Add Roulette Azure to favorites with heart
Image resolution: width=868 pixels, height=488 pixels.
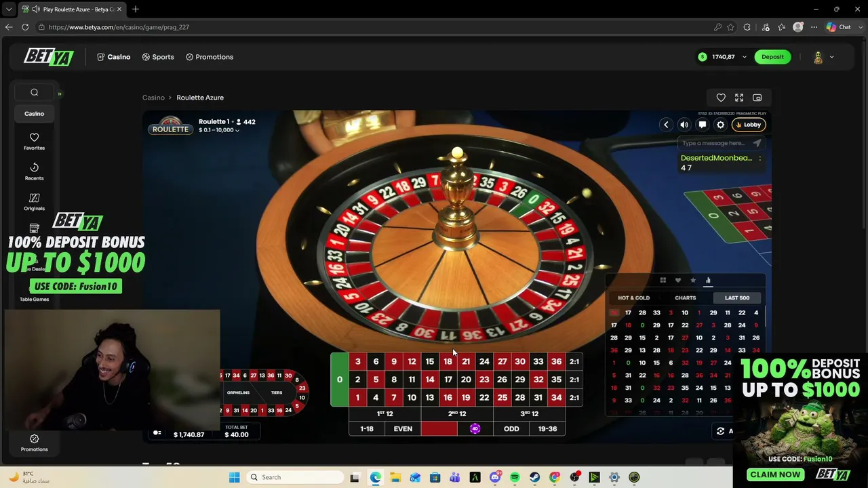(721, 98)
